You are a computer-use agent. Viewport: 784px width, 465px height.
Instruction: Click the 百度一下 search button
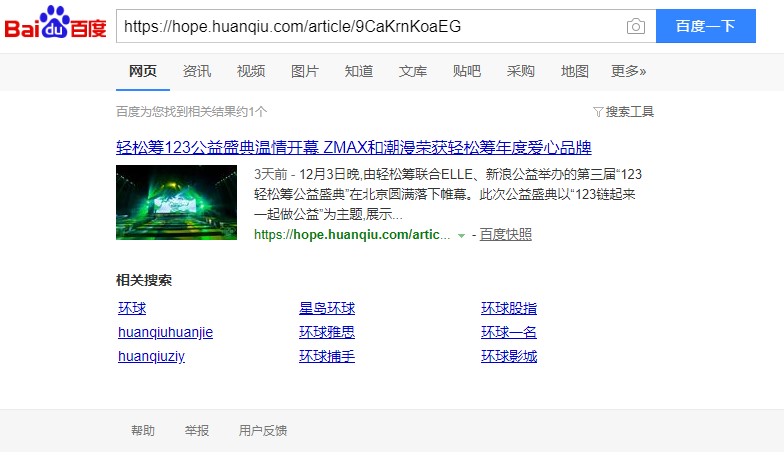click(706, 26)
